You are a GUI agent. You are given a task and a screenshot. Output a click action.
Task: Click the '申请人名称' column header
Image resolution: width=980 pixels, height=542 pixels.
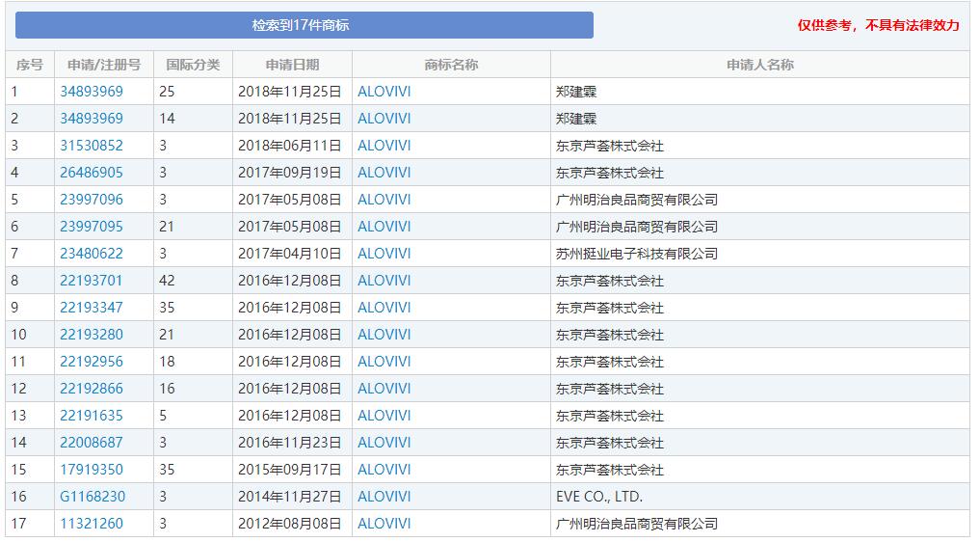pos(760,65)
